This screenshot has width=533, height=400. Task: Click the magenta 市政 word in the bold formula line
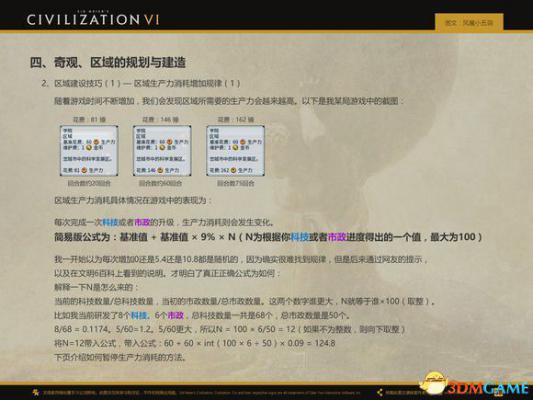[x=337, y=237]
